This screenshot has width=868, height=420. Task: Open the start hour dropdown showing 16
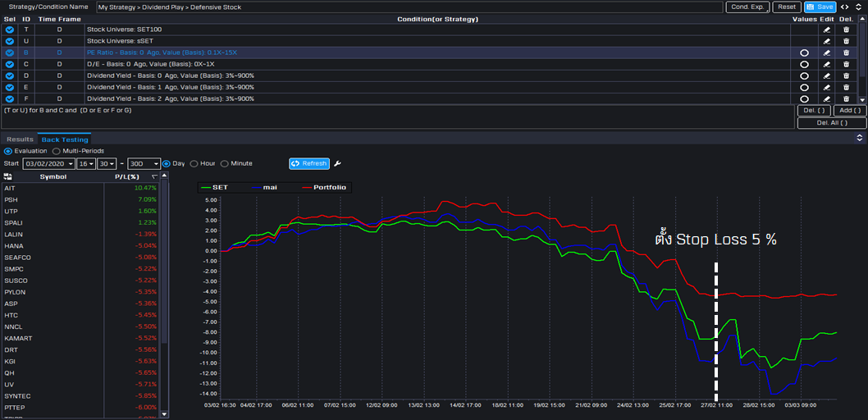click(86, 163)
